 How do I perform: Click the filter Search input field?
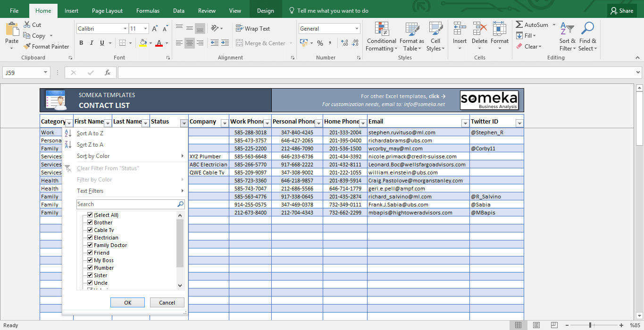[126, 204]
